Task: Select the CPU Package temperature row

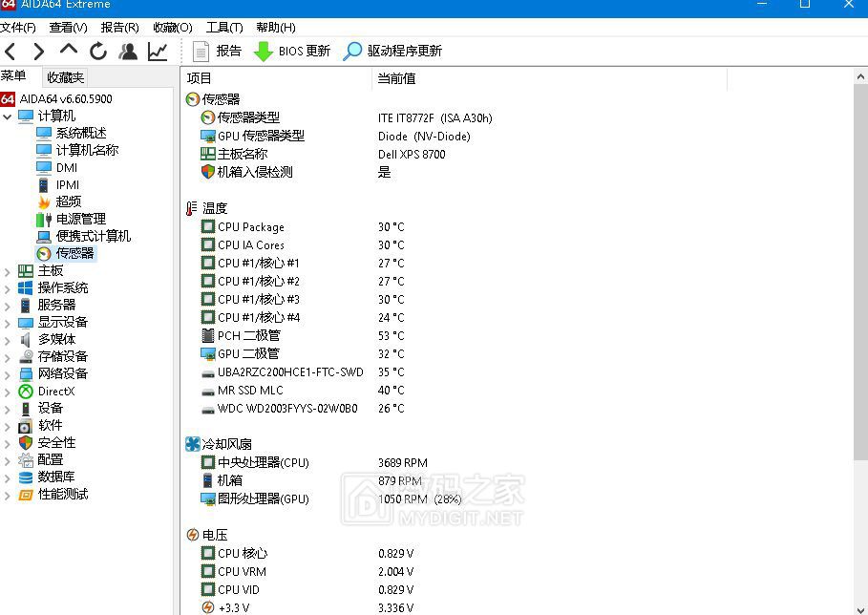Action: (x=303, y=227)
